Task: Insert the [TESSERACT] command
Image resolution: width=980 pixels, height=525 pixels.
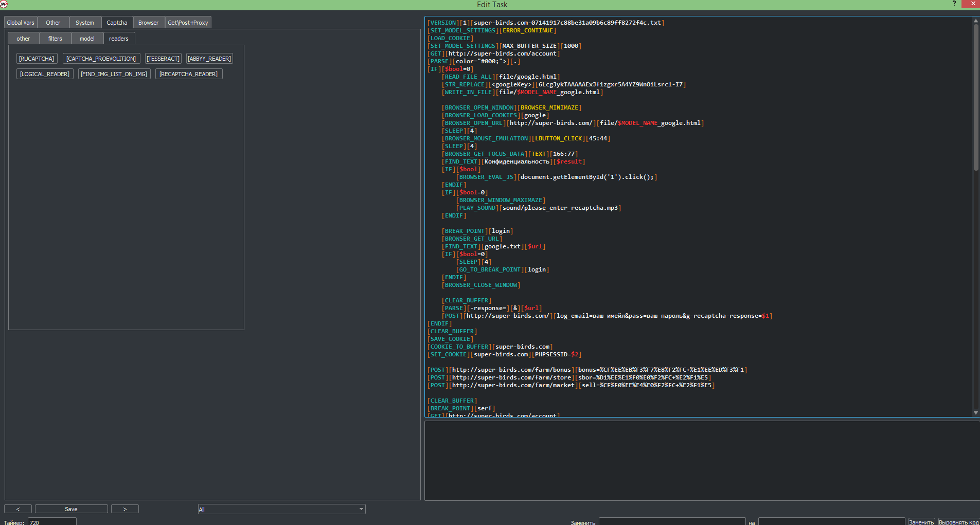Action: pos(163,59)
